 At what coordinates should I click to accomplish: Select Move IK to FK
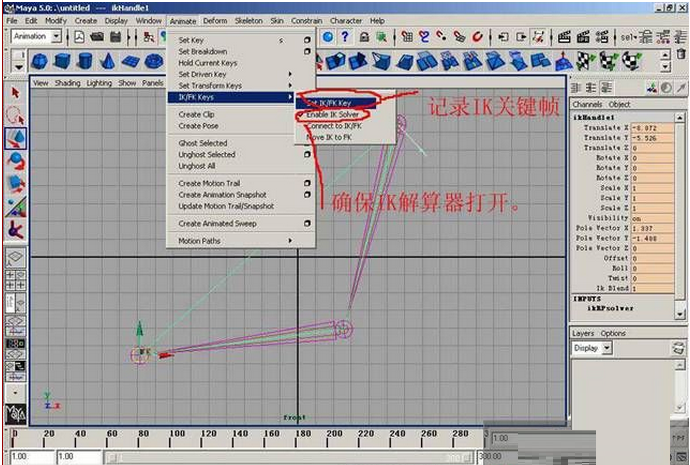329,137
